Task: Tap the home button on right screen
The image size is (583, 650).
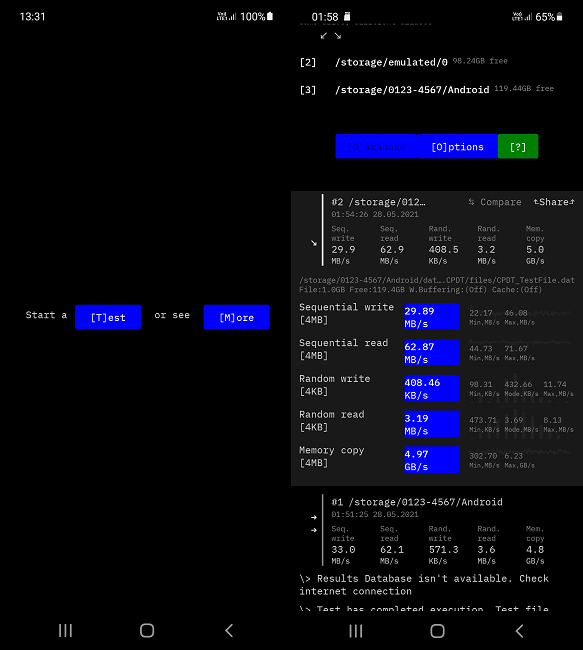Action: point(437,631)
